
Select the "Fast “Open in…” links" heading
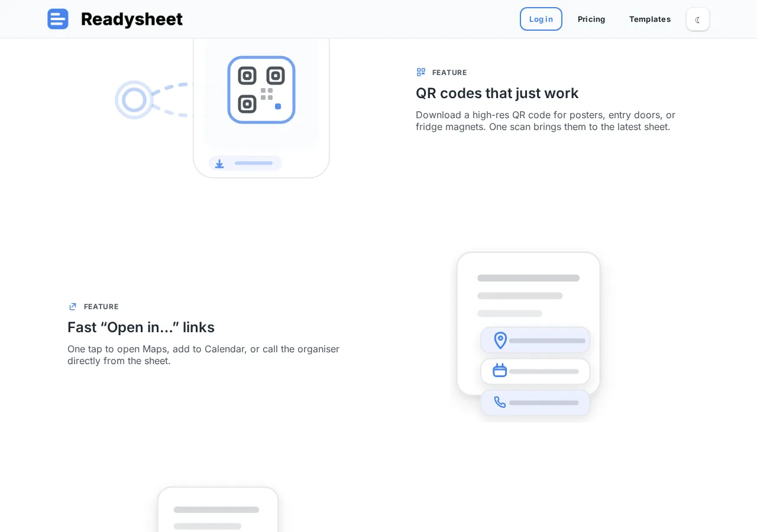141,327
